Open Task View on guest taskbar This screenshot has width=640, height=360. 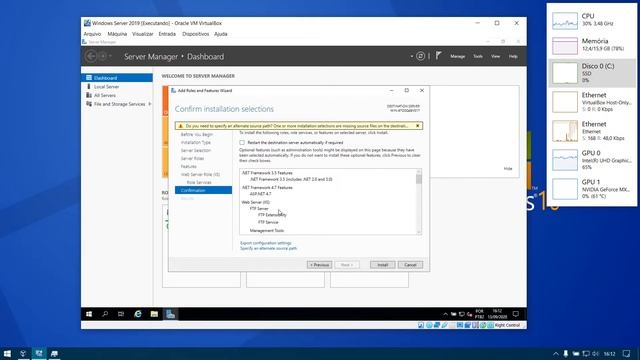click(121, 314)
